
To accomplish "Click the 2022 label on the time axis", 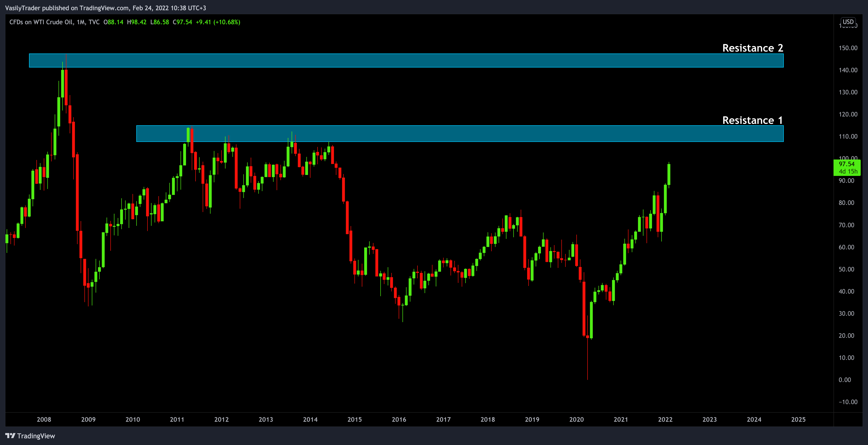I will coord(665,419).
